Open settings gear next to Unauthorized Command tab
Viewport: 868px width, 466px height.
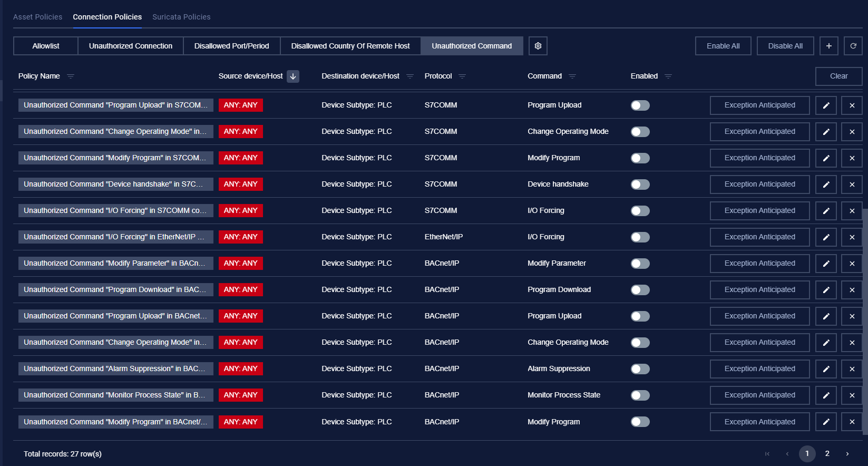point(538,46)
